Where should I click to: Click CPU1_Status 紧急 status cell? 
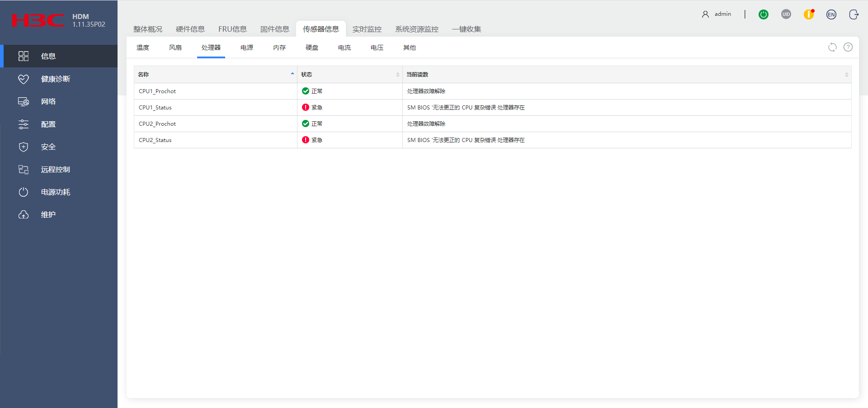pos(350,107)
